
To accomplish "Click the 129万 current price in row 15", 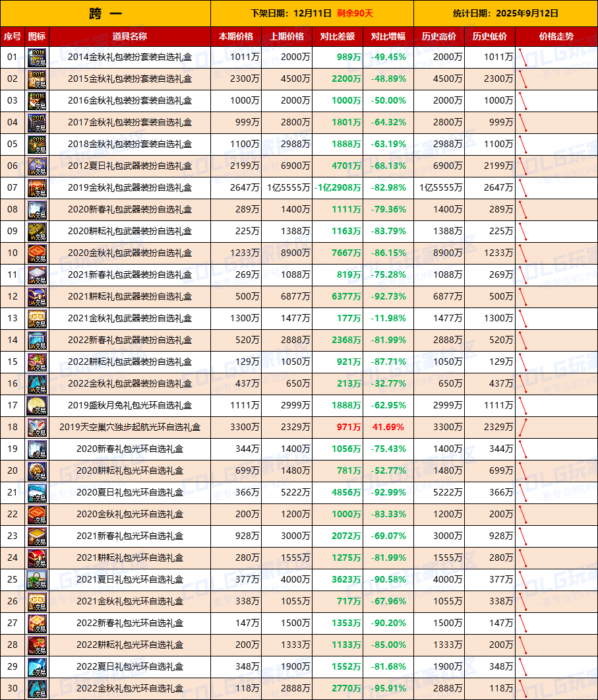I will click(236, 362).
